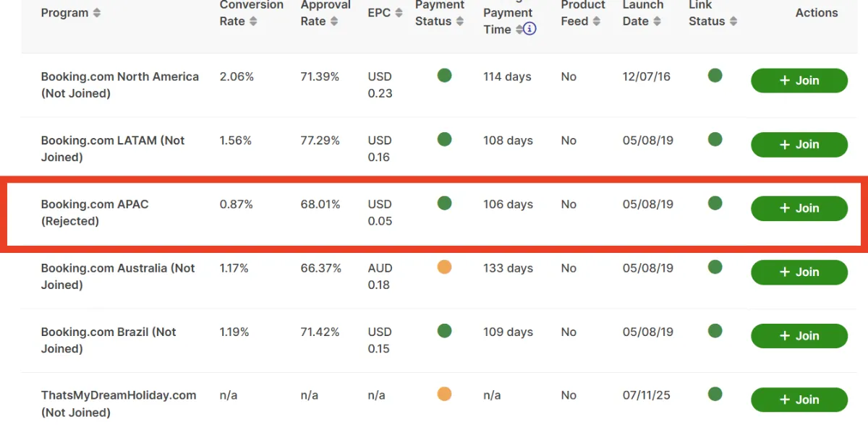The height and width of the screenshot is (435, 868).
Task: Sort by Payment Status arrows
Action: click(460, 22)
